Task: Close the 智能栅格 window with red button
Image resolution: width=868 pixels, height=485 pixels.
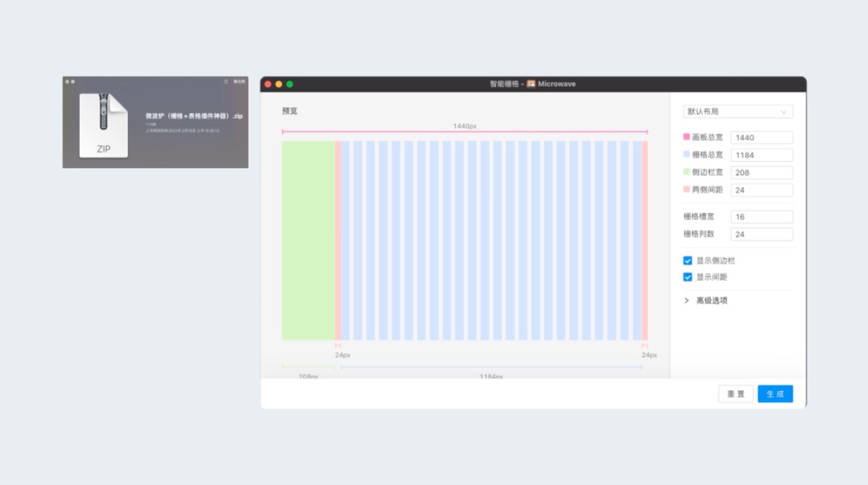Action: click(x=268, y=84)
